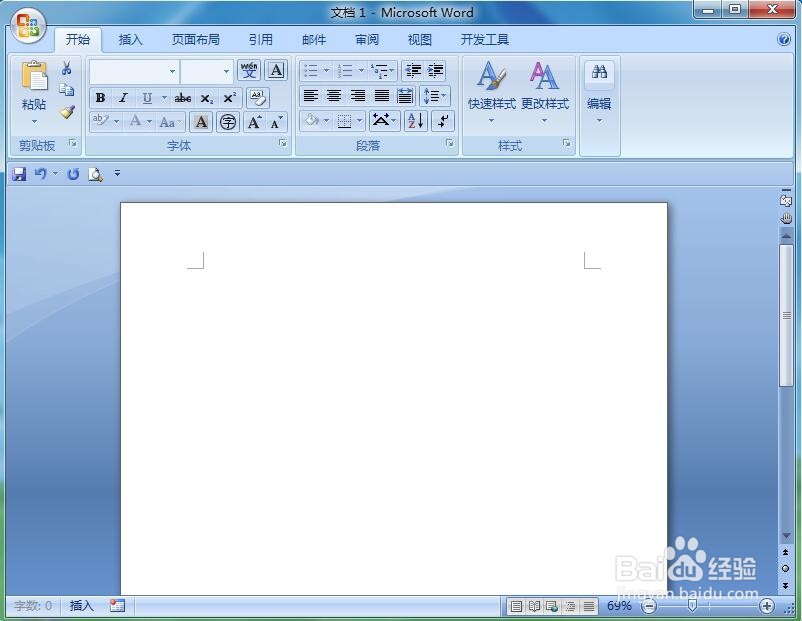Click the macro recording status icon
The image size is (802, 621).
coord(117,606)
